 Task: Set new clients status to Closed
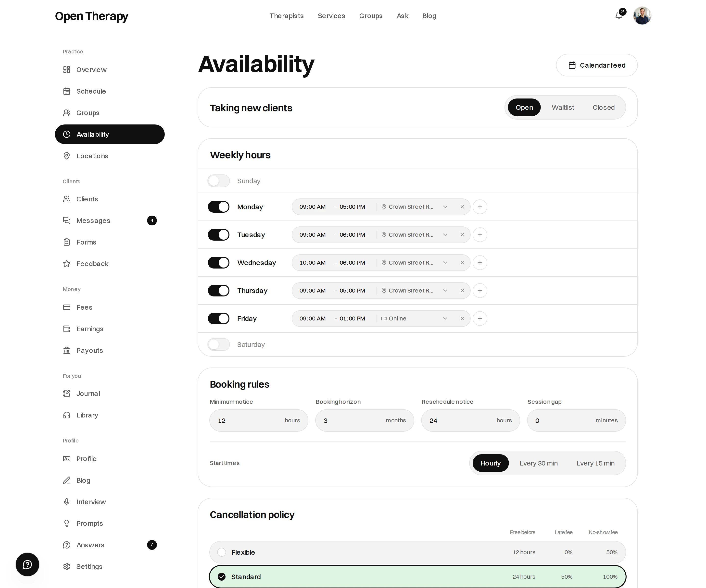click(604, 107)
